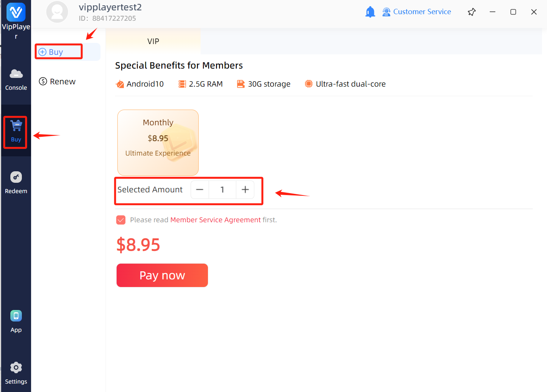This screenshot has width=547, height=392.
Task: Click the Pay now button
Action: [x=162, y=275]
